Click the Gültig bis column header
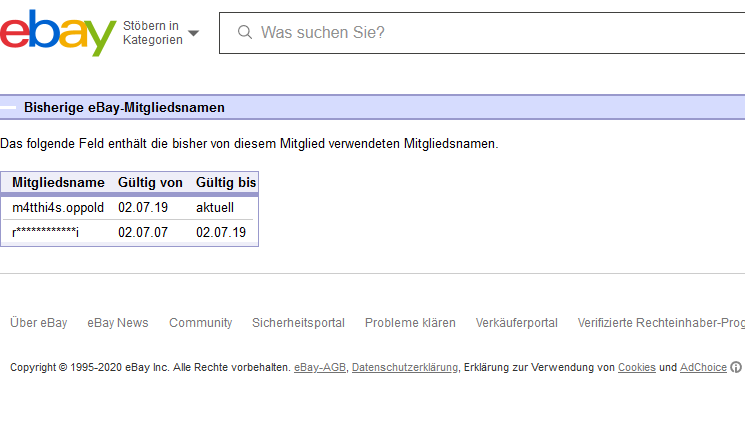745x442 pixels. (x=226, y=183)
